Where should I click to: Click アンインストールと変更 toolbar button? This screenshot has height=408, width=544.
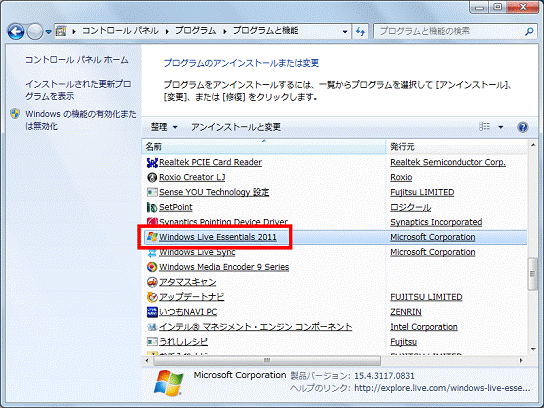pyautogui.click(x=236, y=127)
